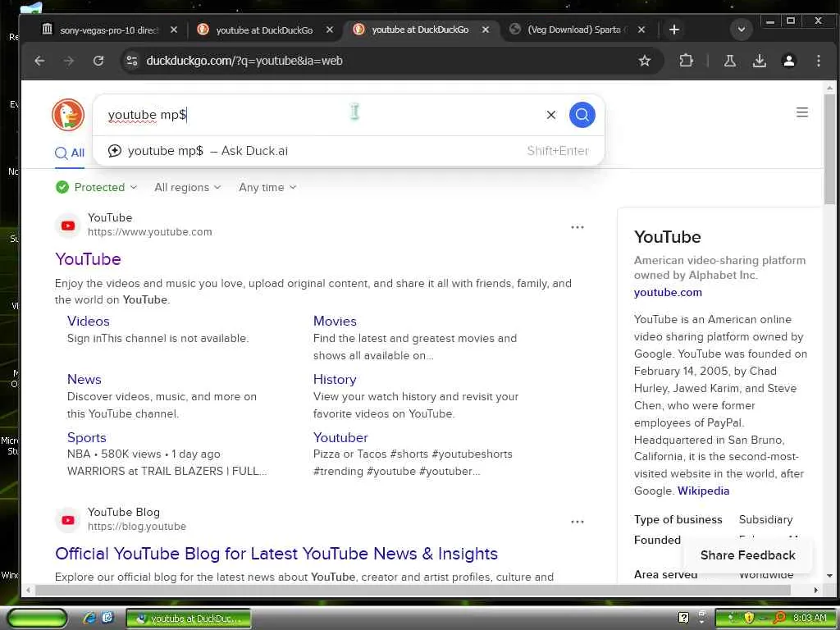Open the Wikipedia link in info panel
The height and width of the screenshot is (630, 840).
[703, 491]
